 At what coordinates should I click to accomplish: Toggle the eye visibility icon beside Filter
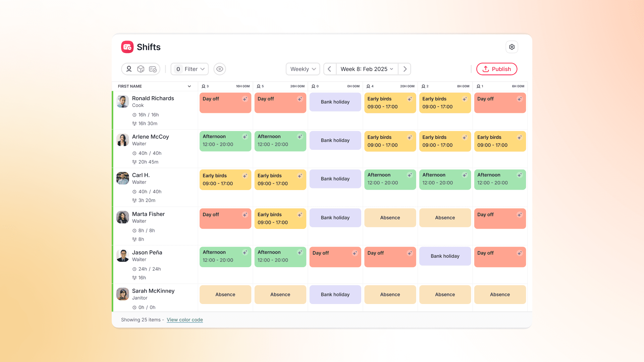220,69
